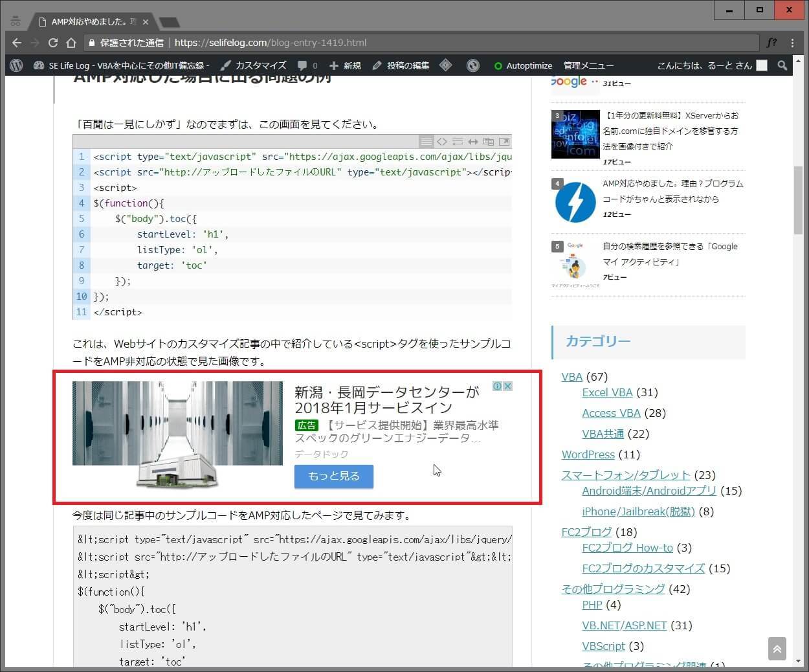
Task: Expand the 新規 menu in admin bar
Action: 346,65
